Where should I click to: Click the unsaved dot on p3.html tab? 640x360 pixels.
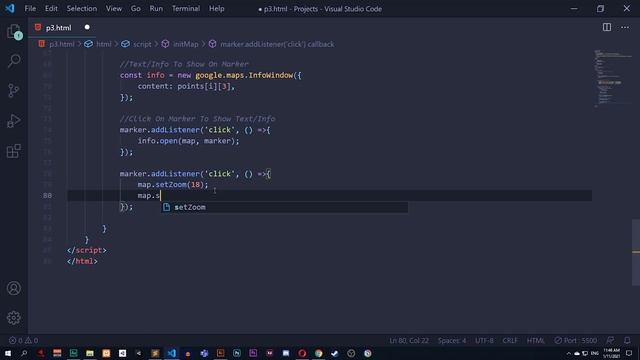point(87,27)
